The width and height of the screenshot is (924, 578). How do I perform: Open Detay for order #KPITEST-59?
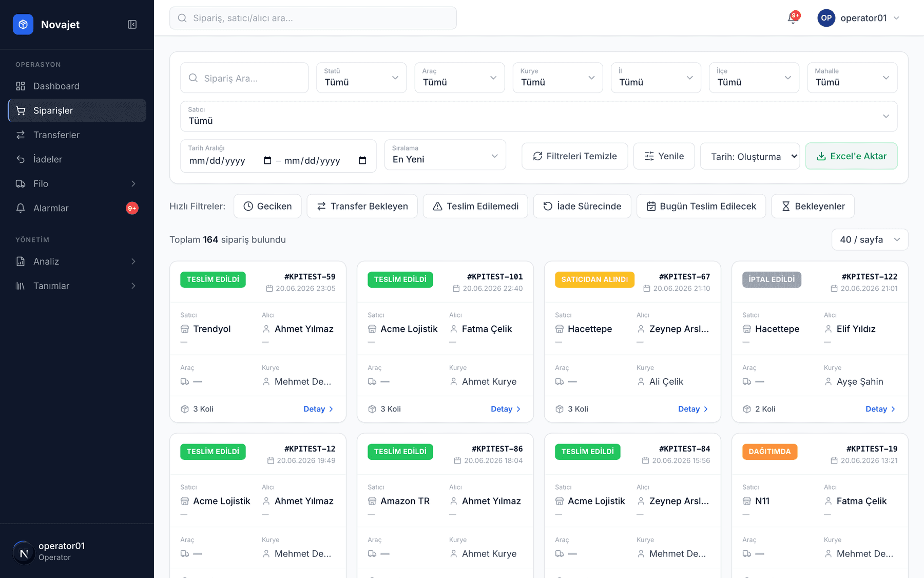click(318, 409)
